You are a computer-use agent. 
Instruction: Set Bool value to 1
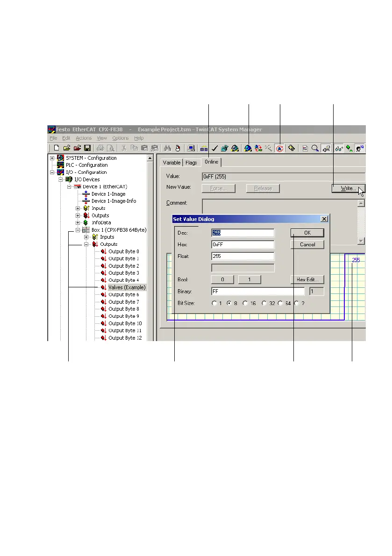pos(249,279)
